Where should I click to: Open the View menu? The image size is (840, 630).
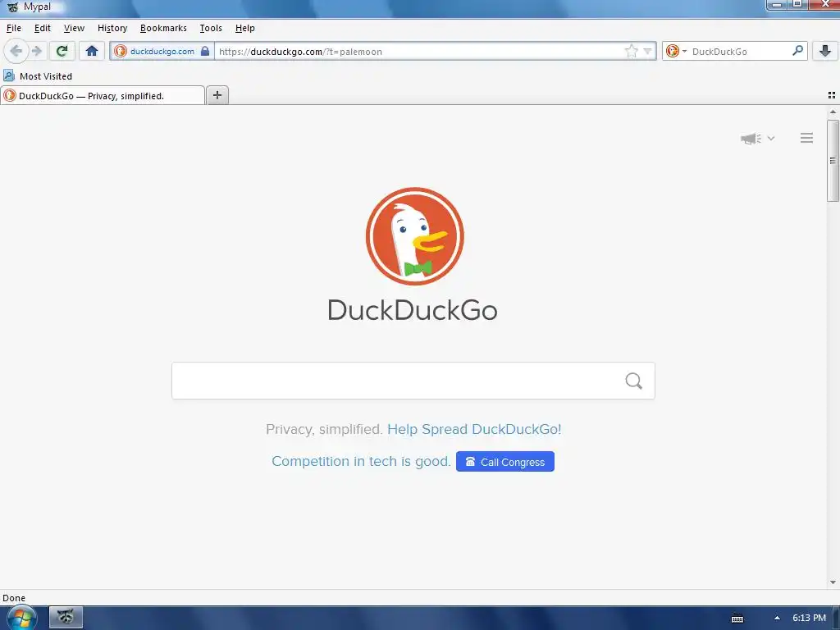74,28
